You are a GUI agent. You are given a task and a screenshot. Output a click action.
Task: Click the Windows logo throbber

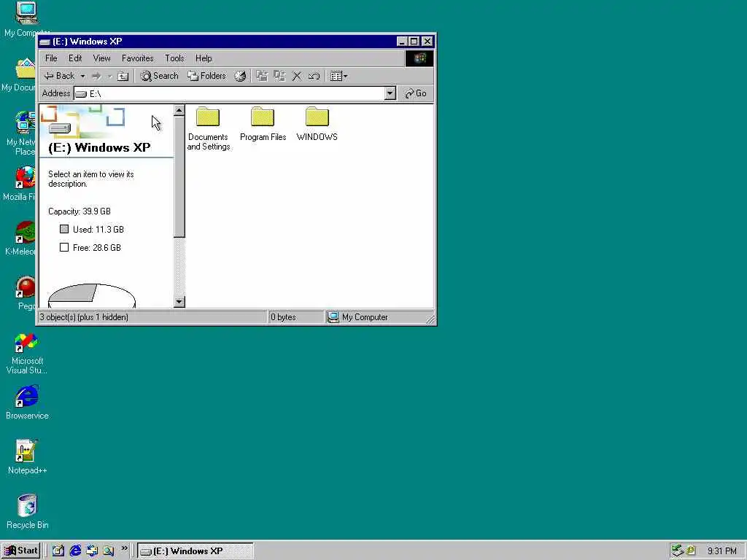419,58
